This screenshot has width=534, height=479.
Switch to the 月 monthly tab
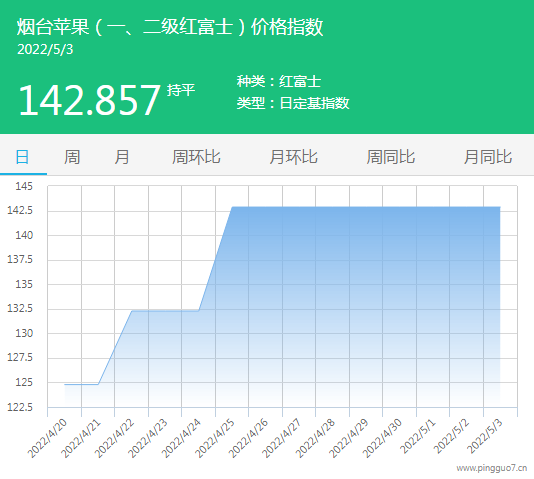coord(122,157)
